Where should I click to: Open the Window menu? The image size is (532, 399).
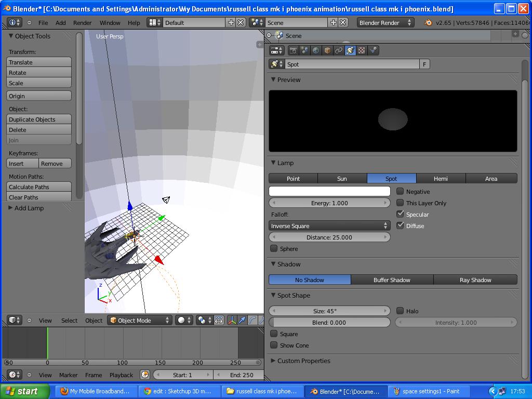[110, 23]
